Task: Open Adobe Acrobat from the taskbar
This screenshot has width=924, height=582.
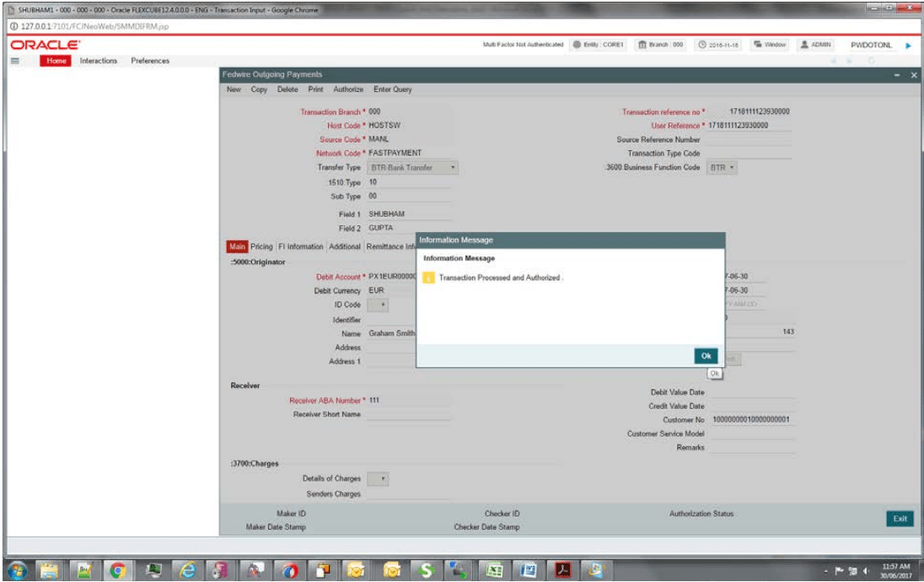Action: [563, 570]
